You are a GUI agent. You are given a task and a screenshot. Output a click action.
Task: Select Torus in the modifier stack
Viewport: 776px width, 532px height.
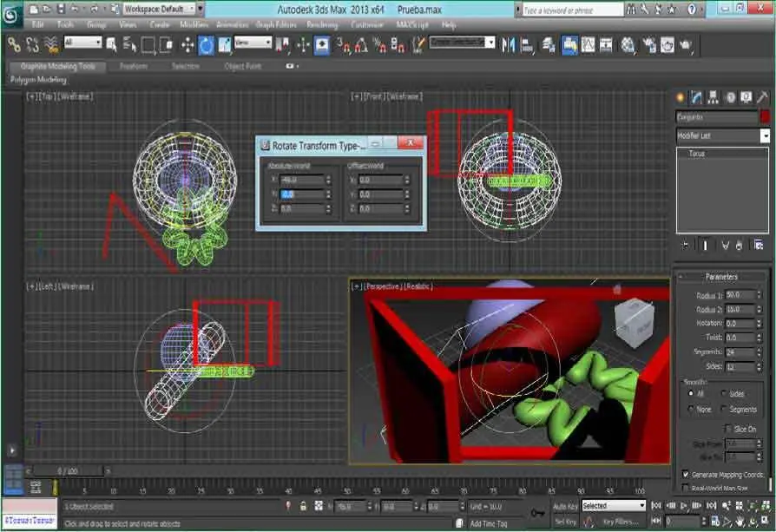[x=696, y=154]
